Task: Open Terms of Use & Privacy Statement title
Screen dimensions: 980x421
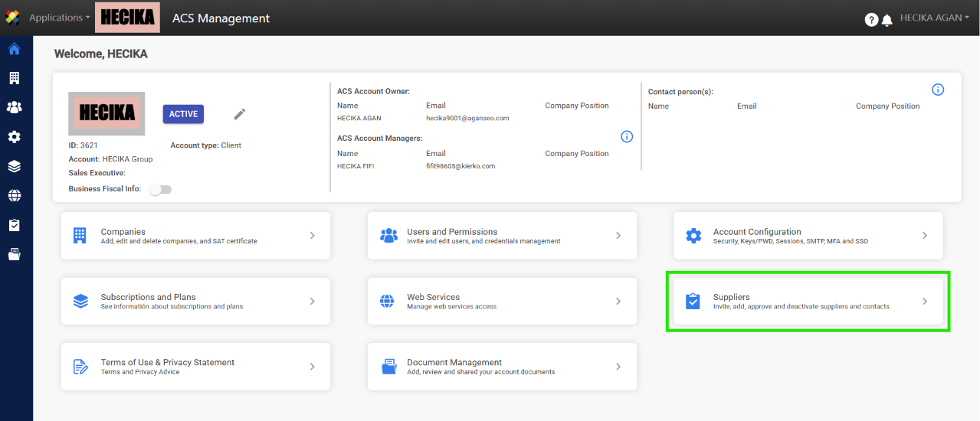Action: pyautogui.click(x=168, y=362)
